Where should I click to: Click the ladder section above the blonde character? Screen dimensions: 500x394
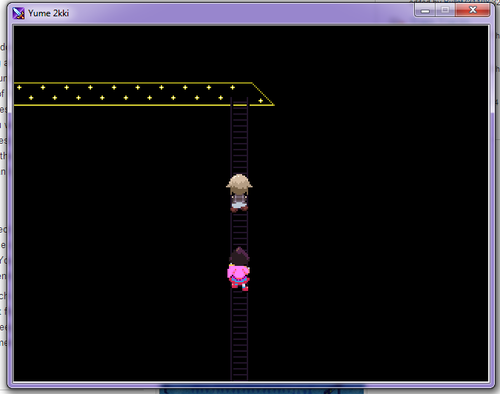[x=239, y=140]
